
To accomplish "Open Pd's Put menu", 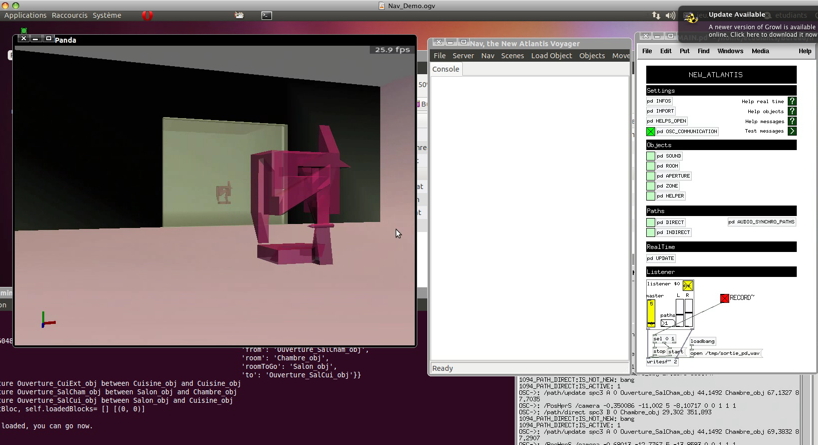I will pyautogui.click(x=684, y=51).
